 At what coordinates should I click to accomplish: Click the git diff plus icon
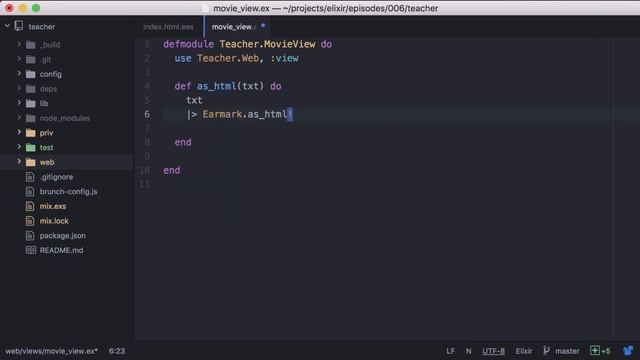[x=595, y=351]
